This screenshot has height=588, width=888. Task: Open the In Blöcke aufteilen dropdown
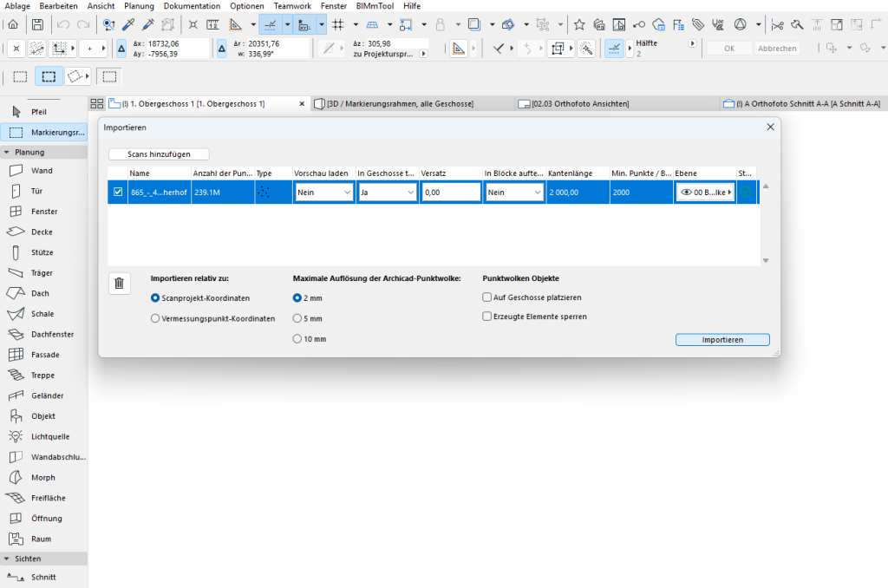[x=513, y=193]
